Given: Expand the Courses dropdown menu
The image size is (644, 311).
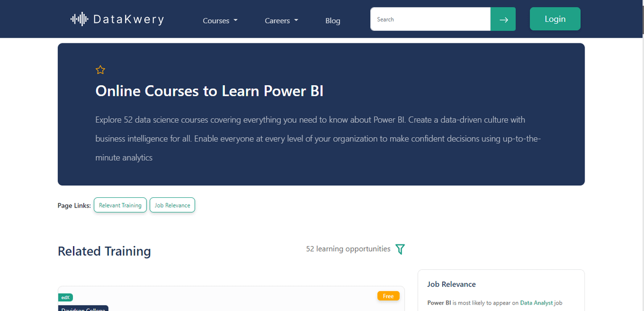Looking at the screenshot, I should (219, 21).
